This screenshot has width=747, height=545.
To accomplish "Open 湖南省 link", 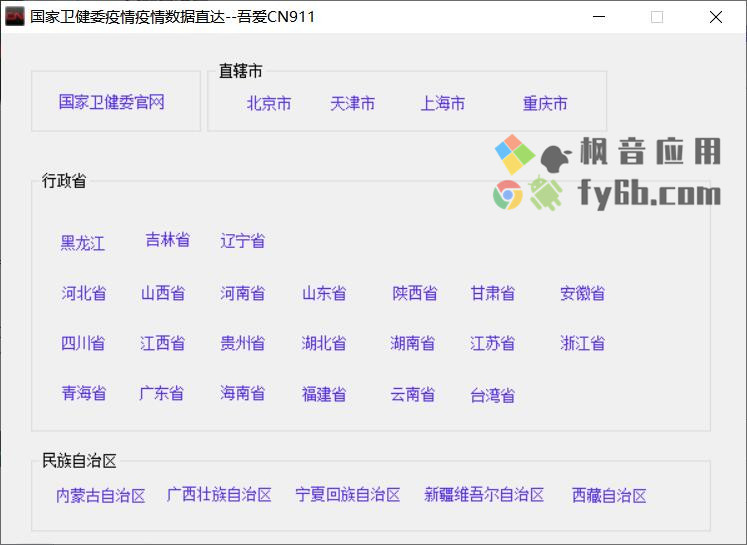I will [x=413, y=343].
